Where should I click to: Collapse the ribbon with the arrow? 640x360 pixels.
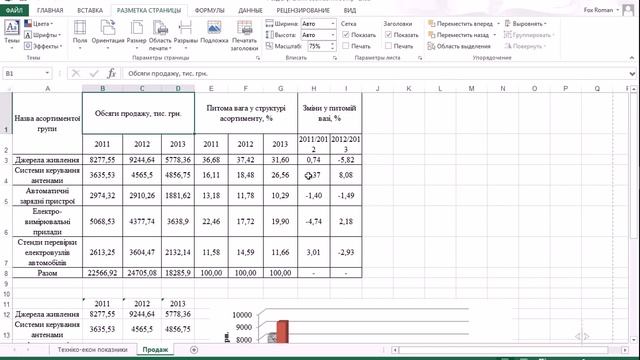pos(632,58)
